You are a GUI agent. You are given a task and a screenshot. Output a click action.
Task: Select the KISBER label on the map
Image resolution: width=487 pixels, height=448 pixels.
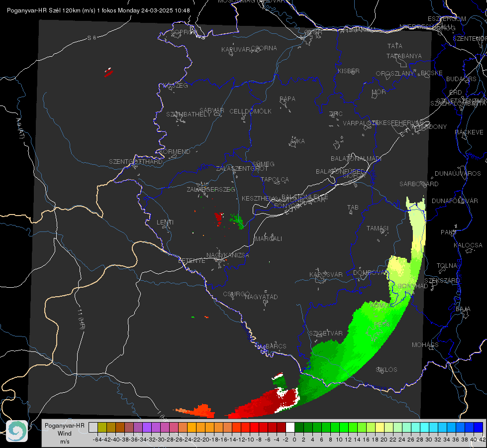349,71
